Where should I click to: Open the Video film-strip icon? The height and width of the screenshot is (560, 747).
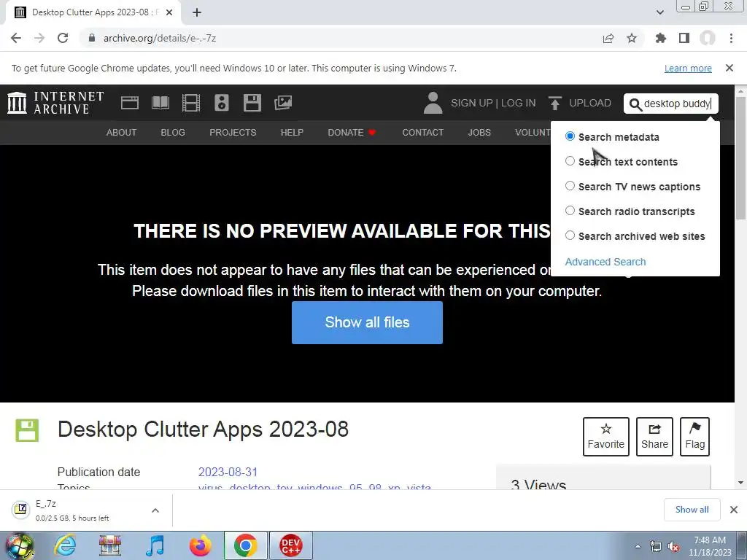(191, 103)
